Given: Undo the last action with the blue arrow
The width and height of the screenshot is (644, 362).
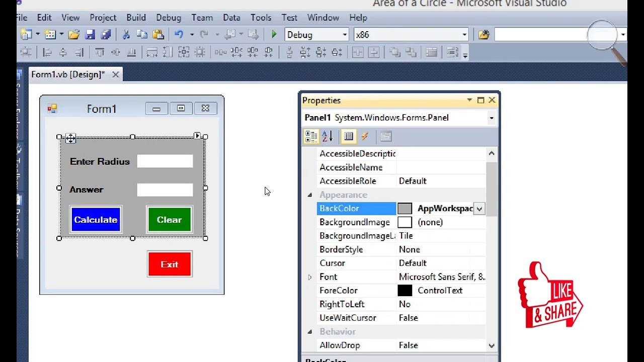Looking at the screenshot, I should coord(179,35).
